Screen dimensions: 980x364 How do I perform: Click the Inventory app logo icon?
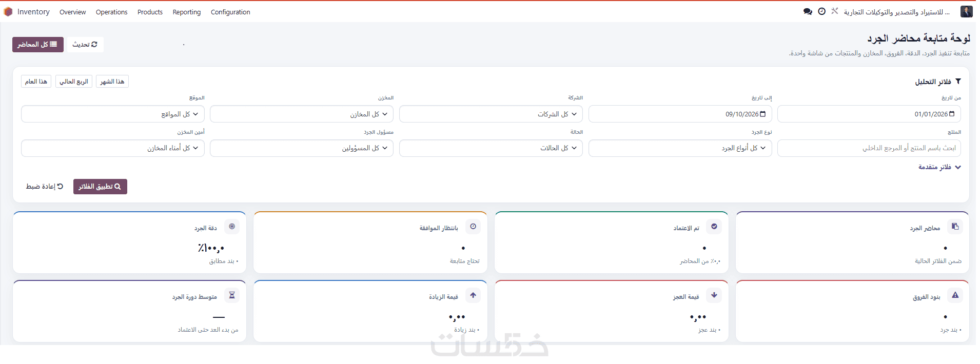pos(8,12)
